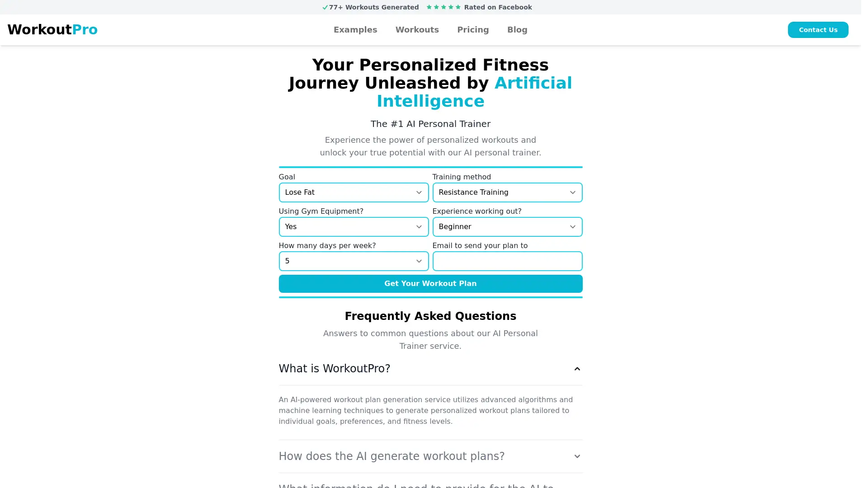Visit the Blog nav link

(517, 30)
